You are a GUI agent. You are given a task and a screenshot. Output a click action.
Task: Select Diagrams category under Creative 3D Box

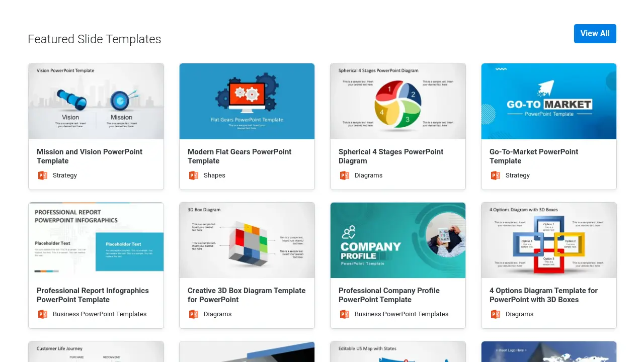pyautogui.click(x=217, y=314)
